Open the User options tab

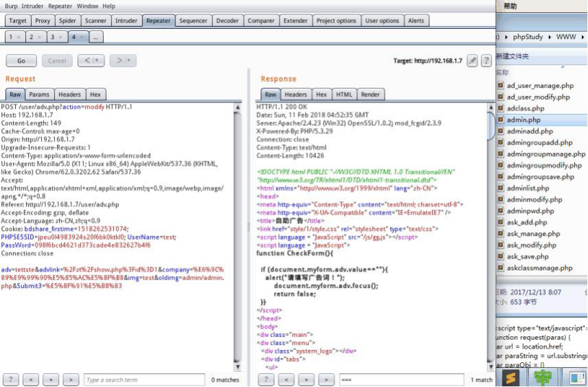(382, 21)
